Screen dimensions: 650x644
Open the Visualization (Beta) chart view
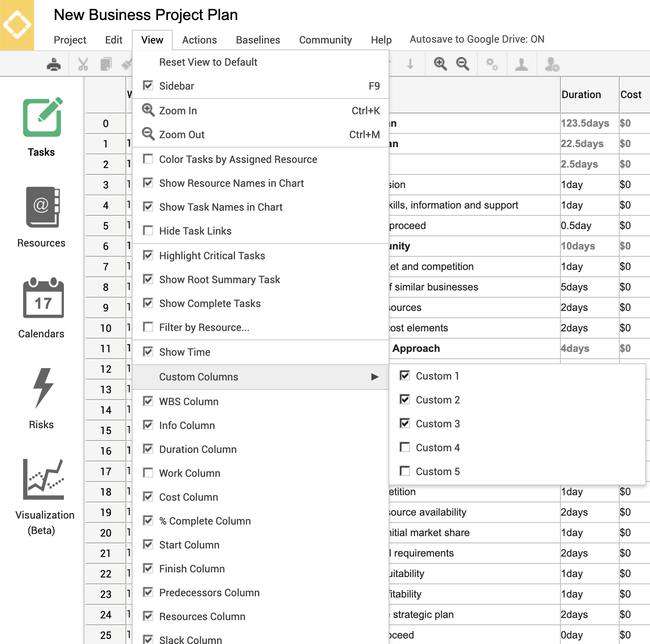click(x=44, y=497)
